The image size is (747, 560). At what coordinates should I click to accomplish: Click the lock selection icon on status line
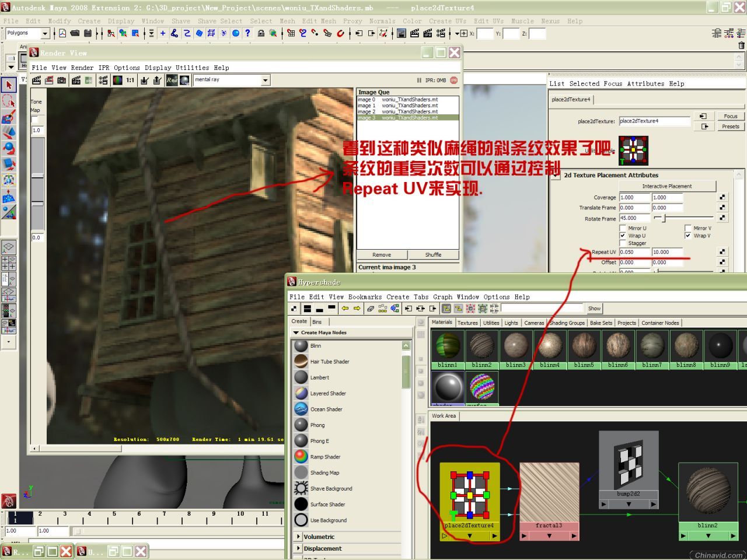(261, 33)
